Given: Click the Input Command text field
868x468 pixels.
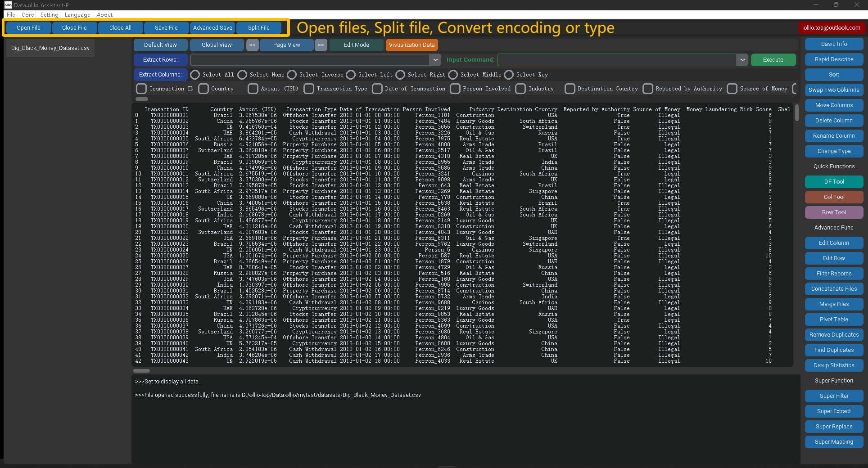Looking at the screenshot, I should [617, 60].
